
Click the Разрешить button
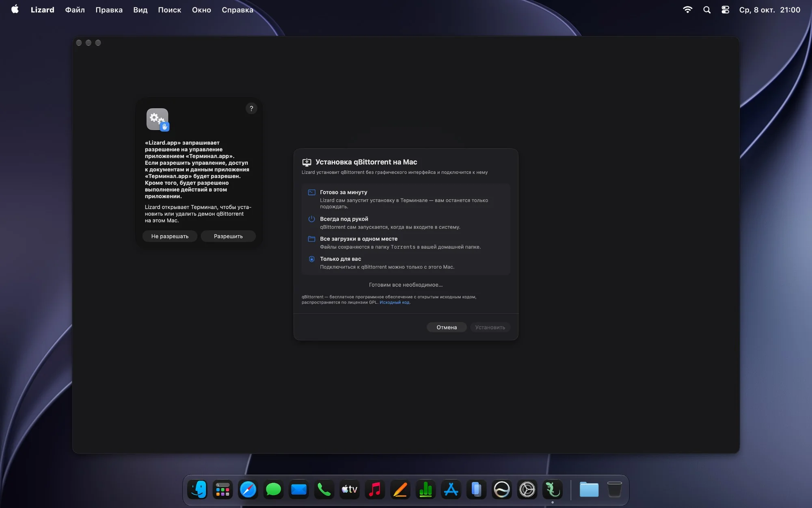(228, 236)
